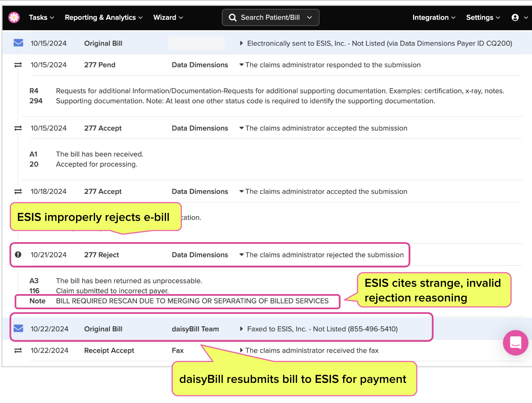The image size is (532, 403).
Task: Expand the Faxed to ESIS, Inc. entry
Action: click(242, 329)
